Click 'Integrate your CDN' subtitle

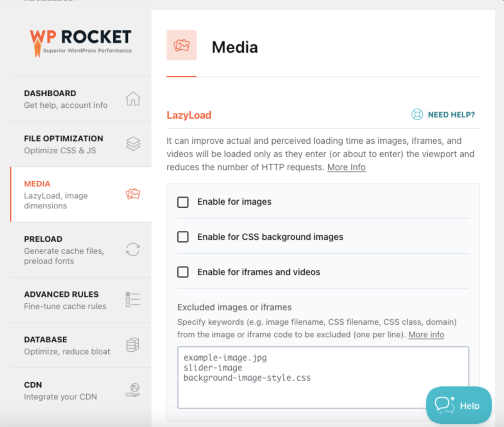(61, 397)
